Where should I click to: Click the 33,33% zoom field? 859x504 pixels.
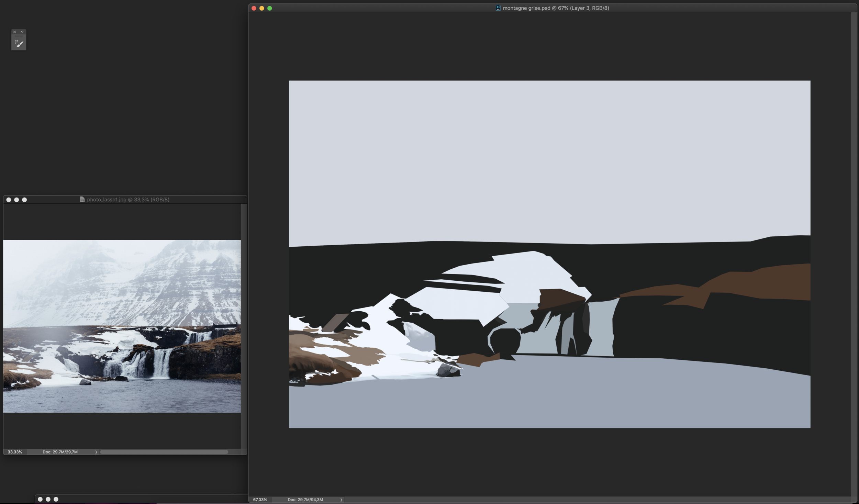pyautogui.click(x=15, y=452)
